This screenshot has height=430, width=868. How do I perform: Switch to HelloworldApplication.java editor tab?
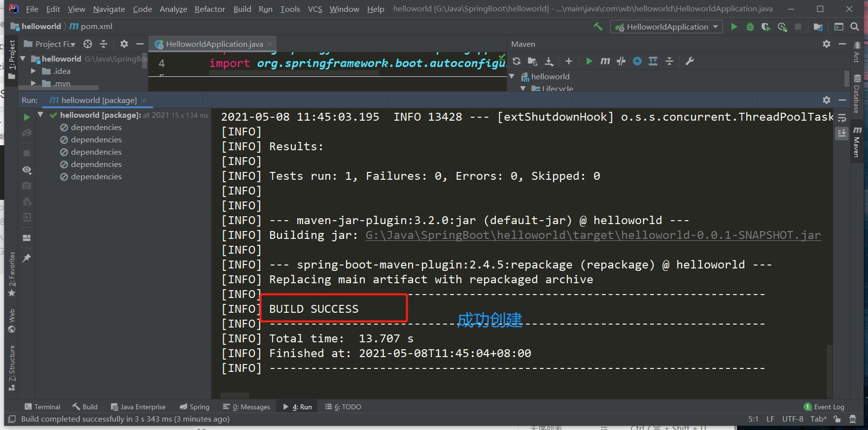tap(214, 44)
